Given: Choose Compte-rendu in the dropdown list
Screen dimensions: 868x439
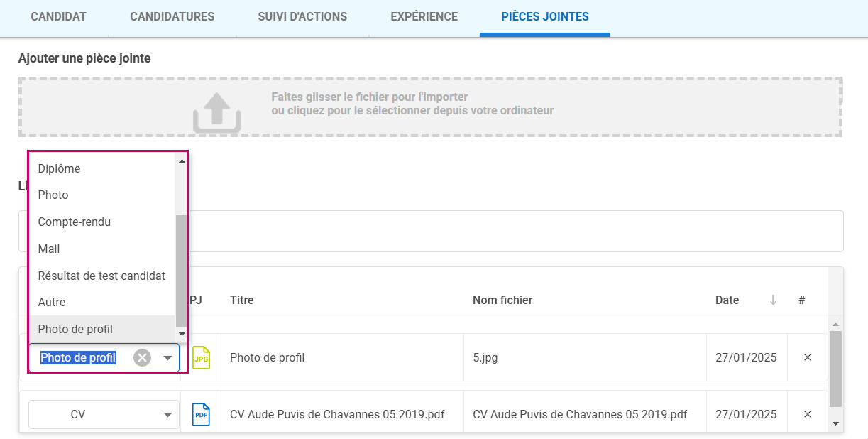Looking at the screenshot, I should (75, 222).
